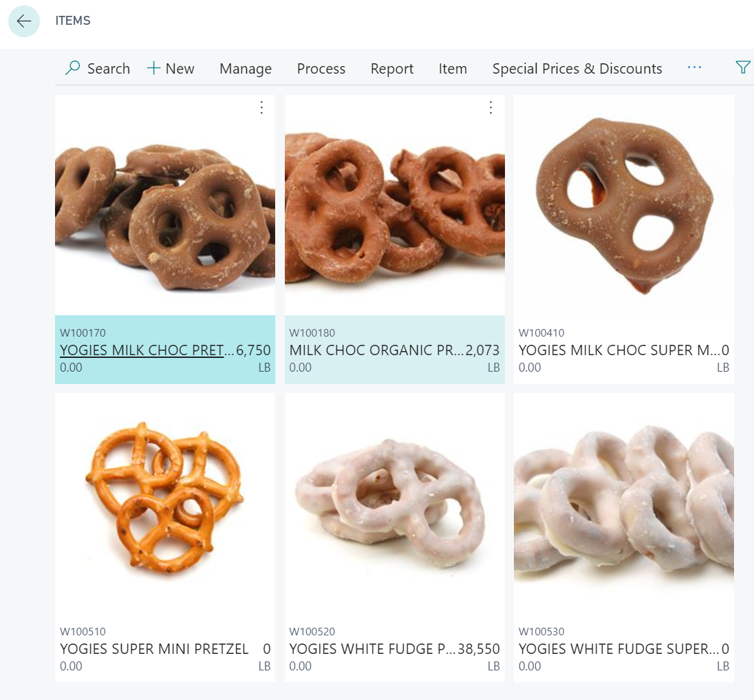Select the W100520 white fudge pretzel image
Image resolution: width=754 pixels, height=700 pixels.
pyautogui.click(x=394, y=504)
